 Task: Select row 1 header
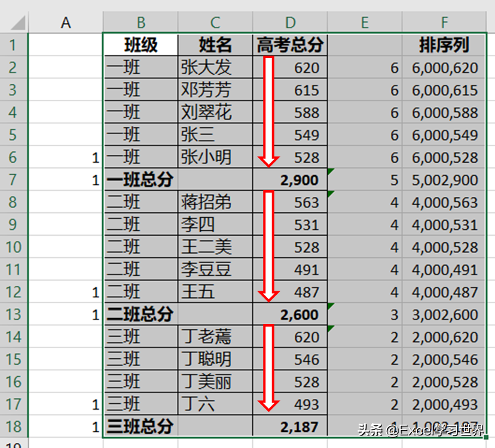(14, 45)
